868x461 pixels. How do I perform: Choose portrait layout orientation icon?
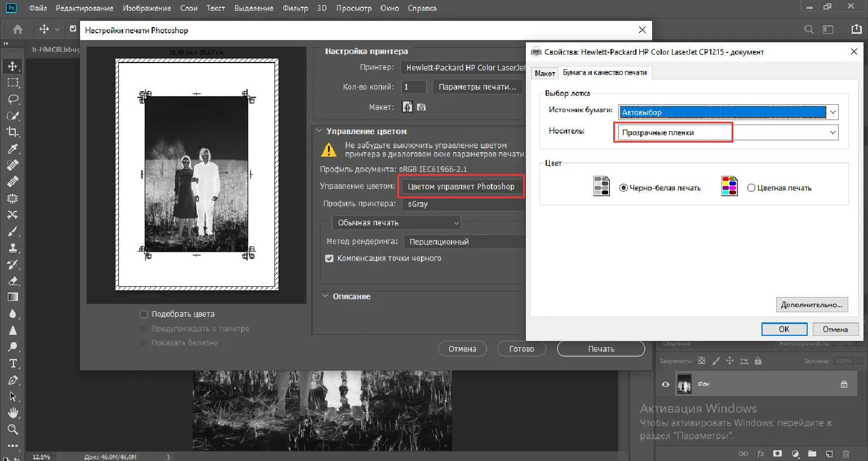pos(407,107)
